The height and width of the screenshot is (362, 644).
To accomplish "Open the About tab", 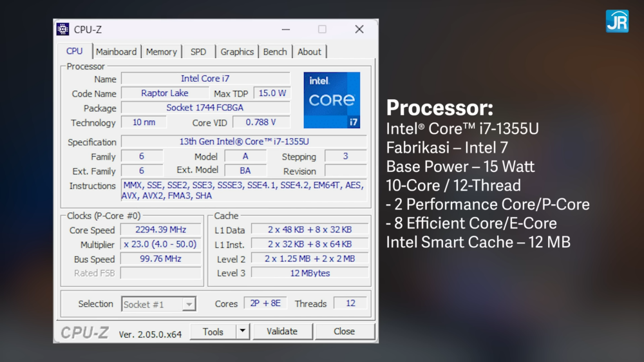I will [x=309, y=52].
